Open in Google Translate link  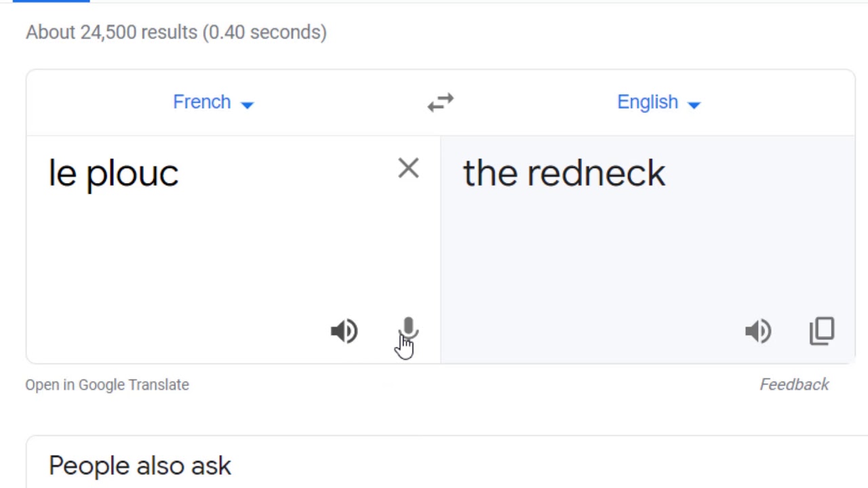tap(107, 385)
